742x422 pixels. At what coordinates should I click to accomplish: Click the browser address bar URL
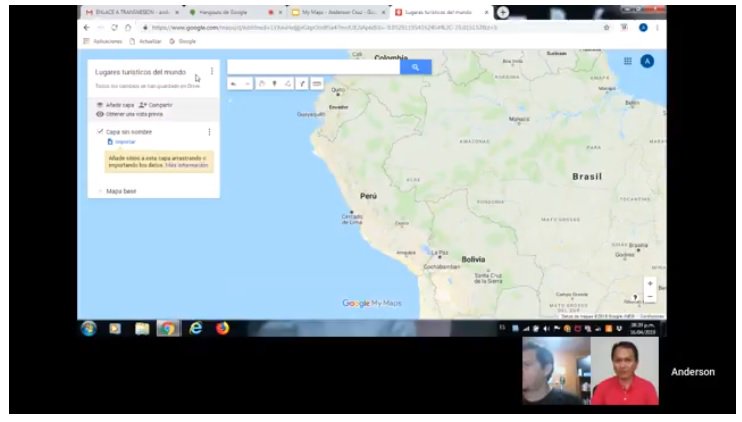pyautogui.click(x=324, y=28)
